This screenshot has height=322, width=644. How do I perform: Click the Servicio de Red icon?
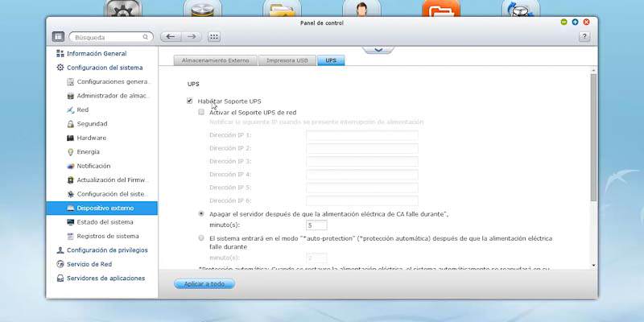[60, 264]
